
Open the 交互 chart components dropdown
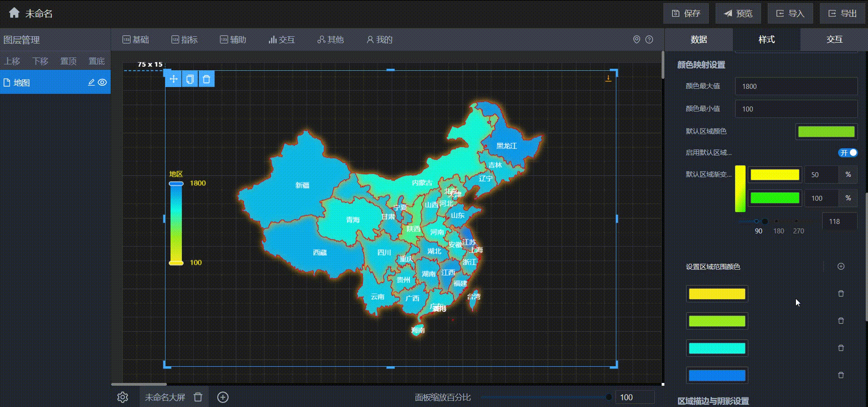point(282,40)
